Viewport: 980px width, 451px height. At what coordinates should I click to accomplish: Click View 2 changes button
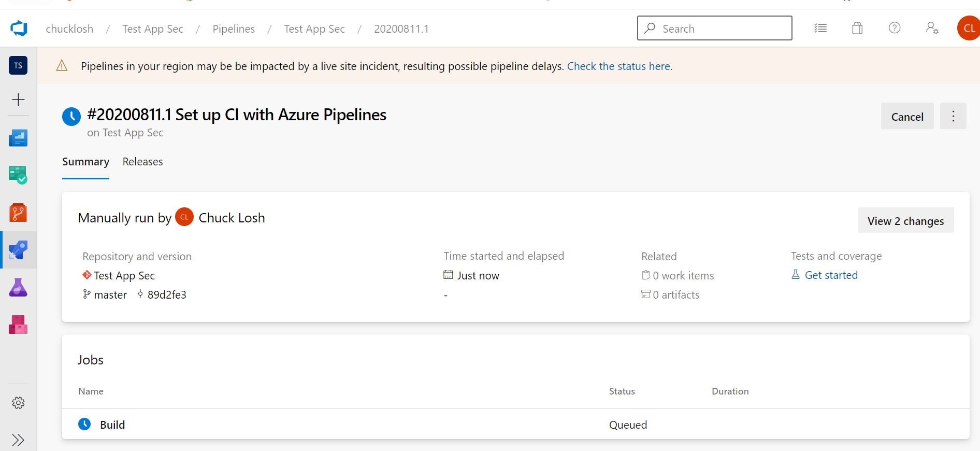point(905,221)
